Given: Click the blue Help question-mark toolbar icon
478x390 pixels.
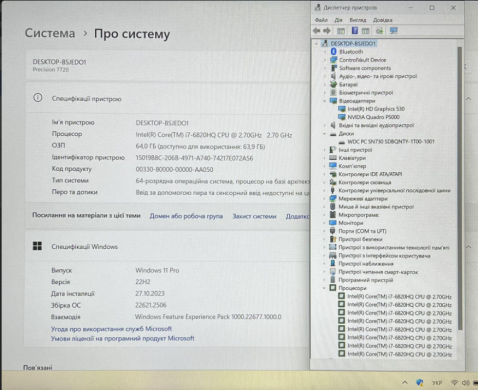Looking at the screenshot, I should click(x=355, y=31).
